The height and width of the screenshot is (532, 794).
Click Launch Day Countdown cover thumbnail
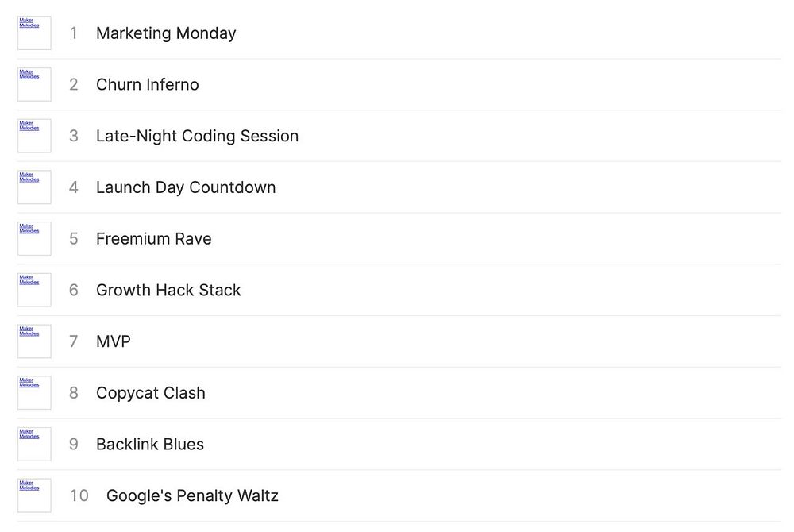34,187
